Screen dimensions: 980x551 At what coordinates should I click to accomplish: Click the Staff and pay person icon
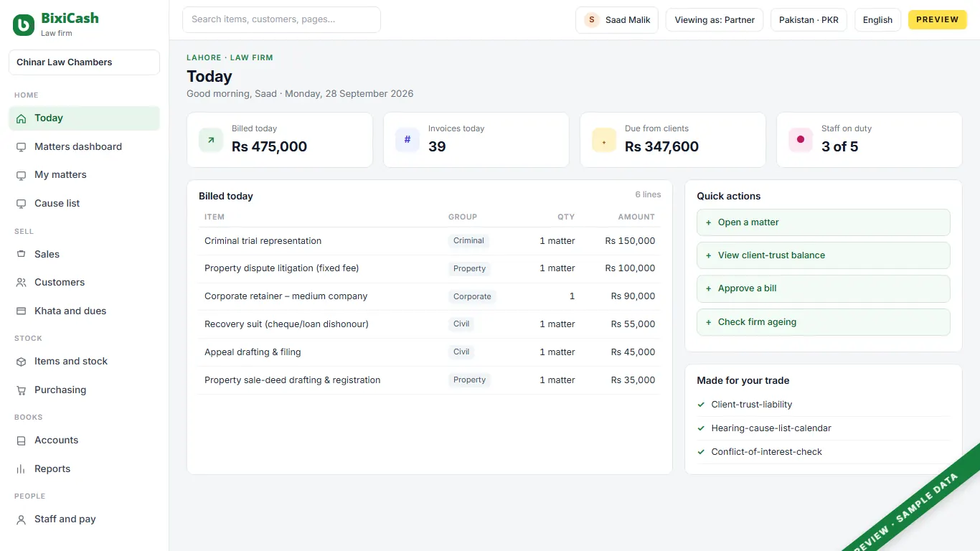[21, 519]
